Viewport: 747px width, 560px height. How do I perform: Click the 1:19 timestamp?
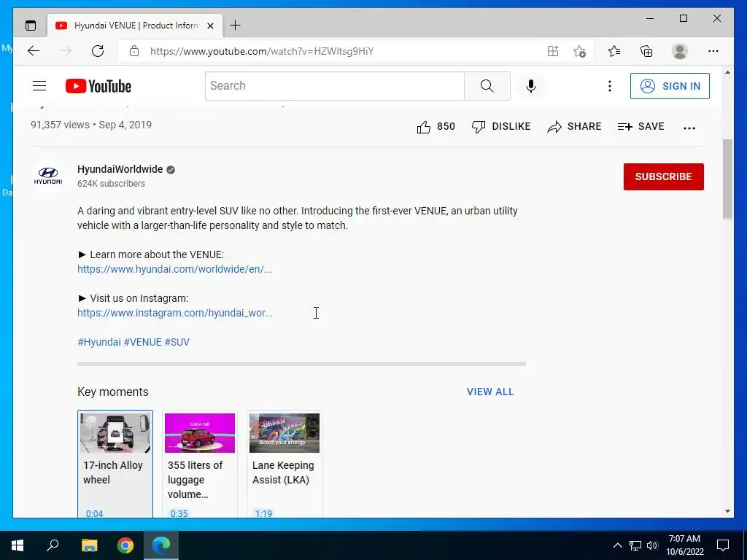(x=263, y=513)
